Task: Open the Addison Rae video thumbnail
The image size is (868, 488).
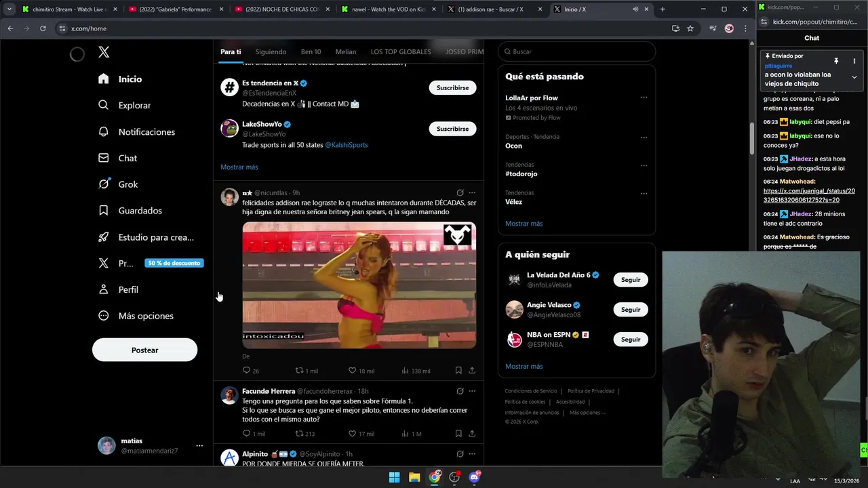Action: [359, 285]
